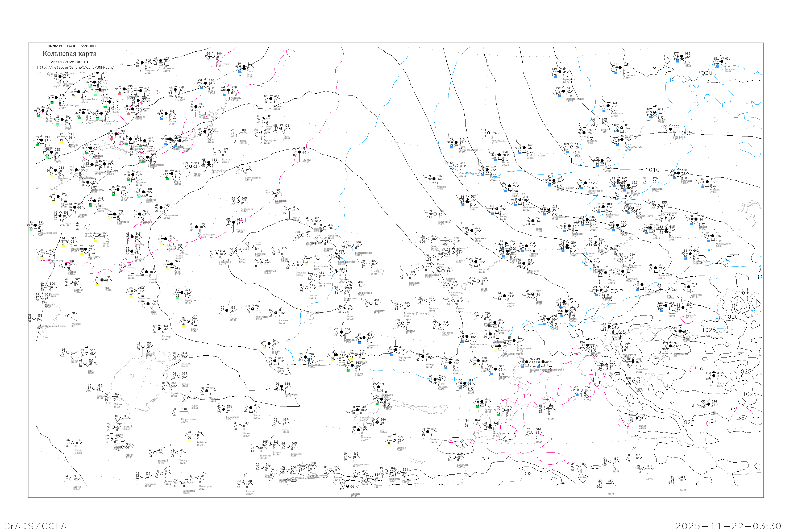This screenshot has height=532, width=798.
Task: Click the Кудымкар 28116 station circle
Action: 196,107
